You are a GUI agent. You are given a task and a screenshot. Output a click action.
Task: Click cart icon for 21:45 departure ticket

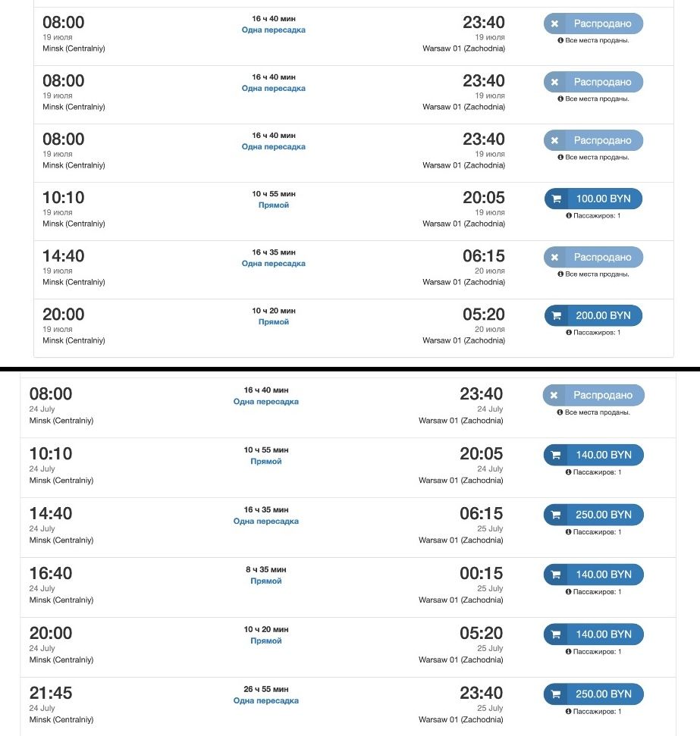tap(556, 694)
